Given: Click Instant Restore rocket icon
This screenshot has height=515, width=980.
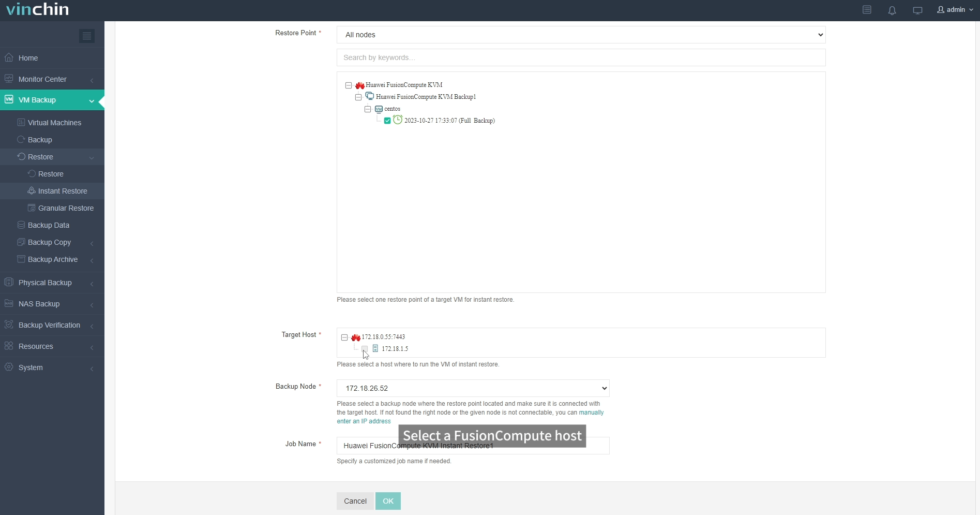Looking at the screenshot, I should pyautogui.click(x=32, y=190).
